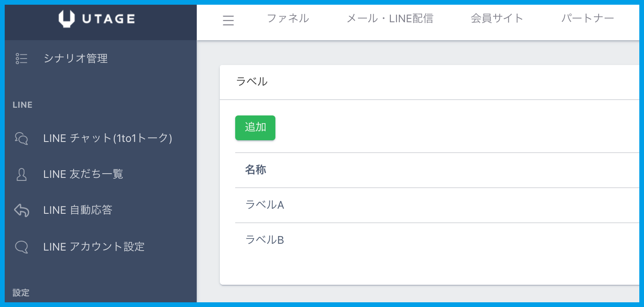644x307 pixels.
Task: Go to the 会員サイト tab
Action: pos(497,18)
